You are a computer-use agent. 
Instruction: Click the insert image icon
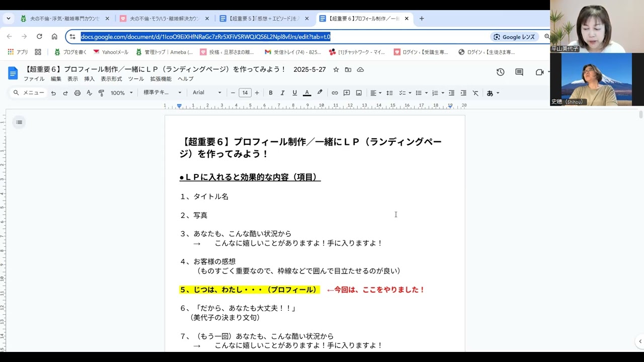point(359,93)
